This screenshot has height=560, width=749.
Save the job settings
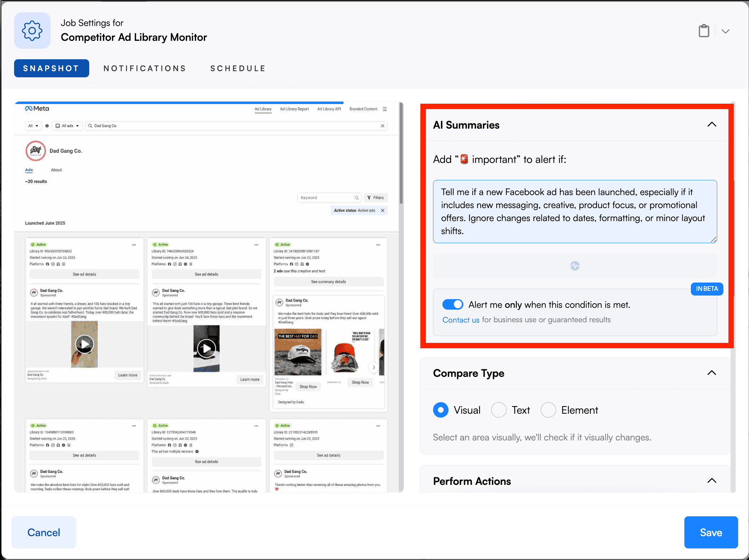pos(711,532)
